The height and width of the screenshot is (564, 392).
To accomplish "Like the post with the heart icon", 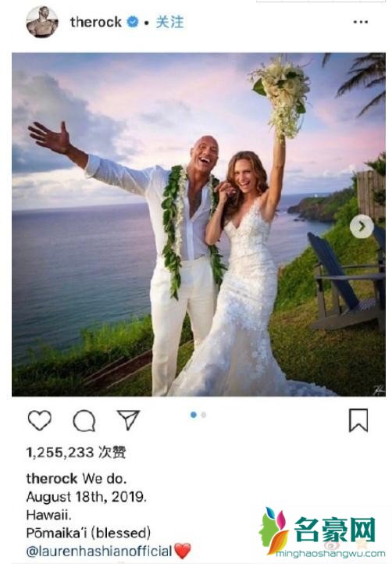I will click(x=40, y=420).
